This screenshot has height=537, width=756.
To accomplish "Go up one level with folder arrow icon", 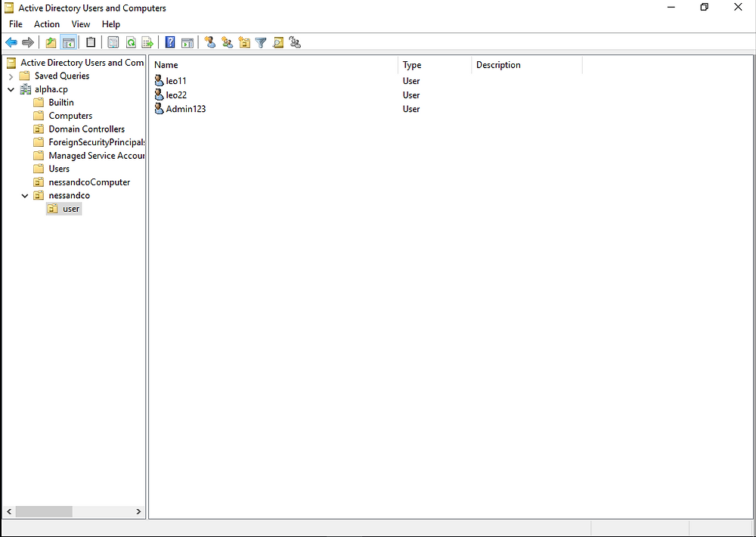I will click(51, 42).
